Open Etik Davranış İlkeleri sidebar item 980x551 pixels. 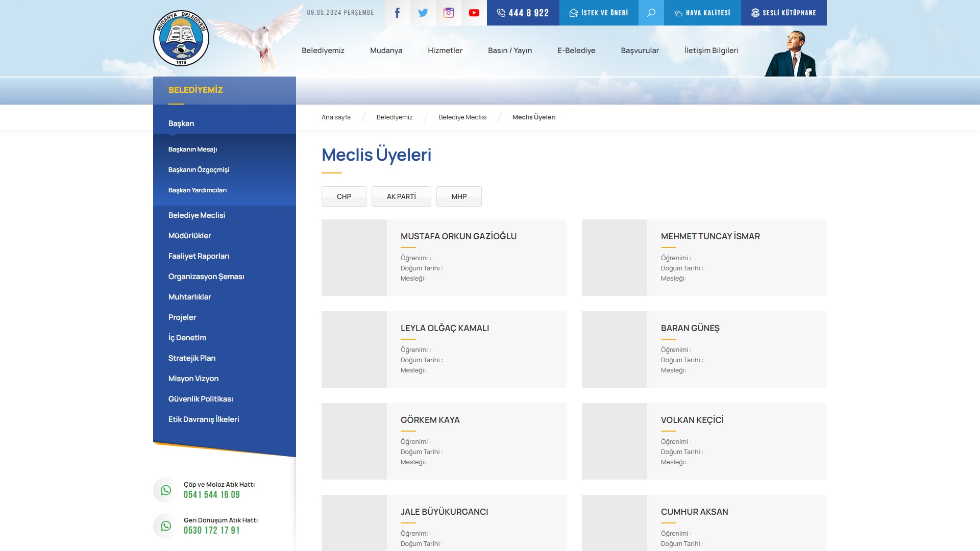coord(204,419)
